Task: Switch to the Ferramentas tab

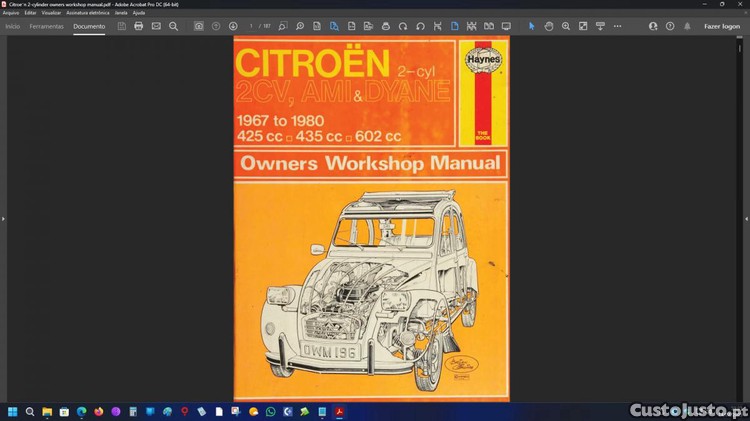Action: pyautogui.click(x=47, y=26)
